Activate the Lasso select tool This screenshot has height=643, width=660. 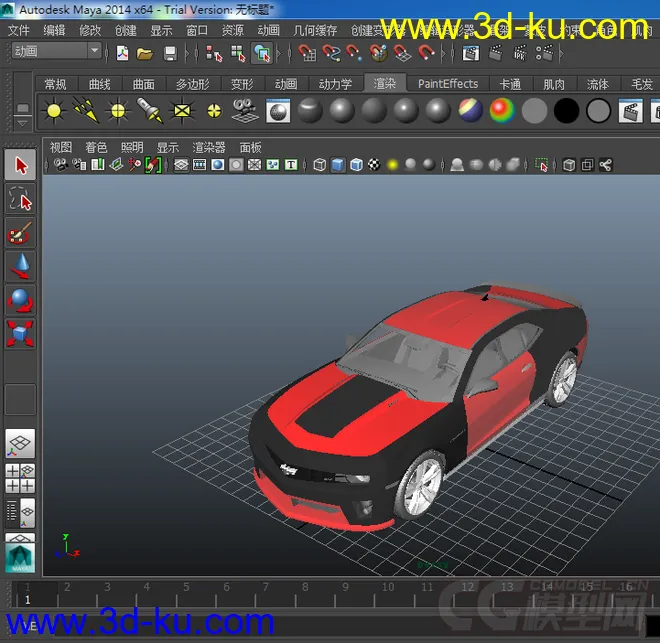pos(20,200)
